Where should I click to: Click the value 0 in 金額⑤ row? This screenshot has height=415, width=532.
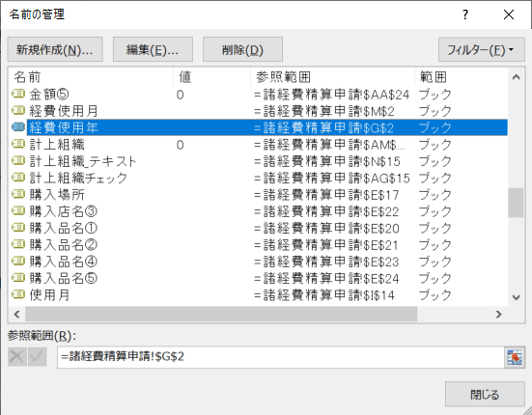pos(181,95)
